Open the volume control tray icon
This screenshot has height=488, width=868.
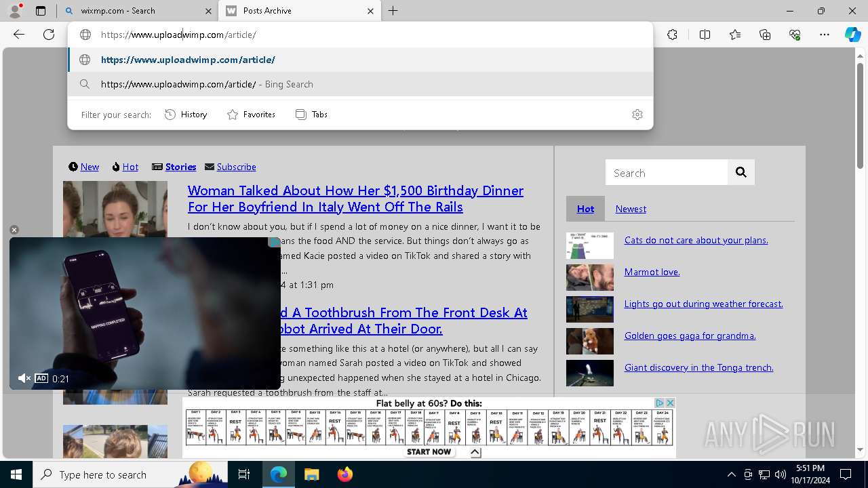(781, 474)
